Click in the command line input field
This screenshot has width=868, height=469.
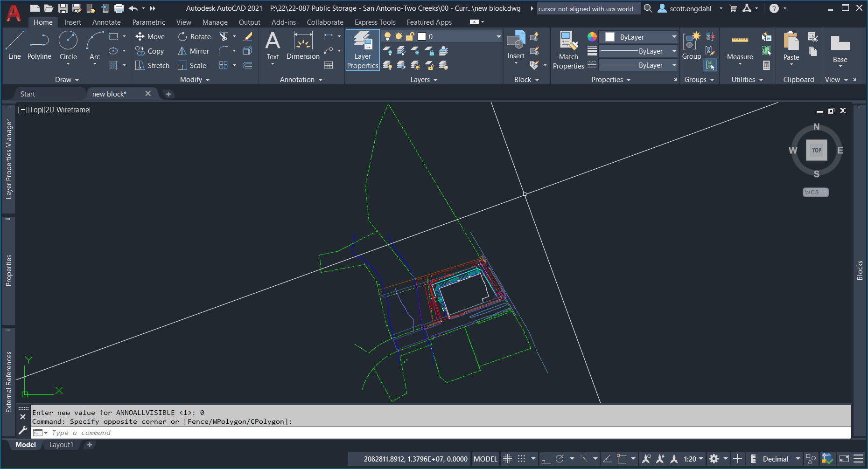(x=140, y=433)
